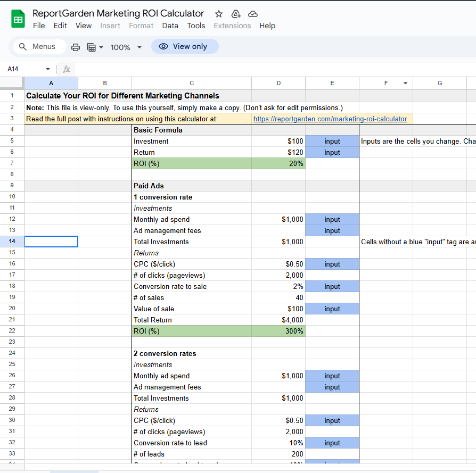Select the Total Return $4,000 cell

coord(278,320)
